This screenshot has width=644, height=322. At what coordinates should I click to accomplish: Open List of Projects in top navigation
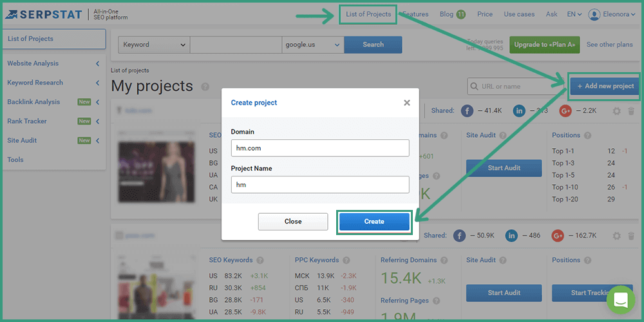coord(368,14)
